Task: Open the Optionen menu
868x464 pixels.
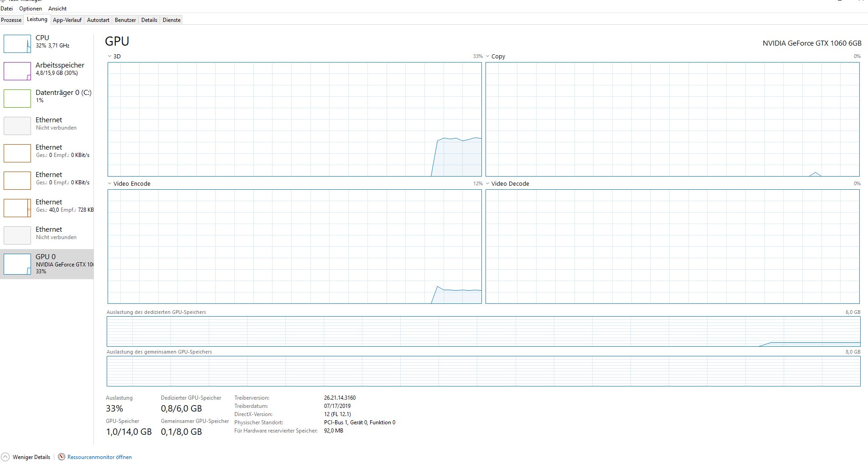Action: pyautogui.click(x=30, y=8)
